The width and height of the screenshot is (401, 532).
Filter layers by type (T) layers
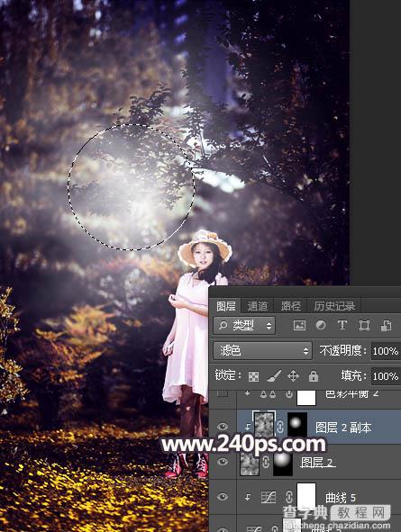pos(342,325)
